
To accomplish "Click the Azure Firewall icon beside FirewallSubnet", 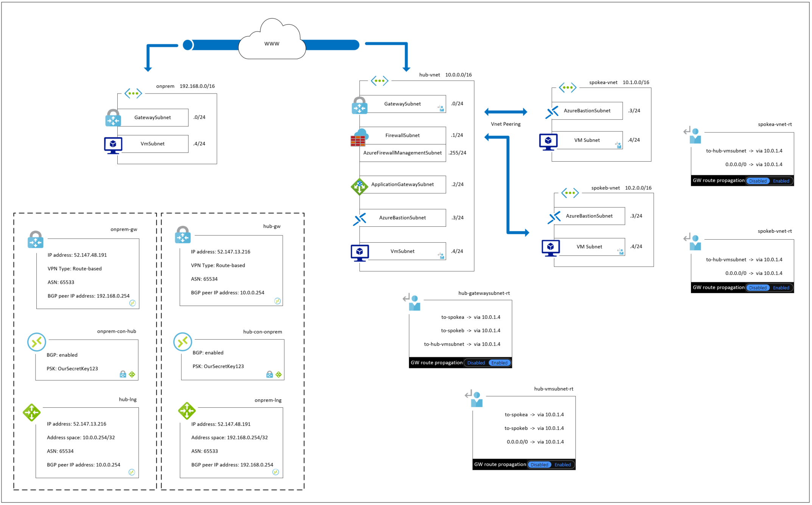I will [359, 137].
